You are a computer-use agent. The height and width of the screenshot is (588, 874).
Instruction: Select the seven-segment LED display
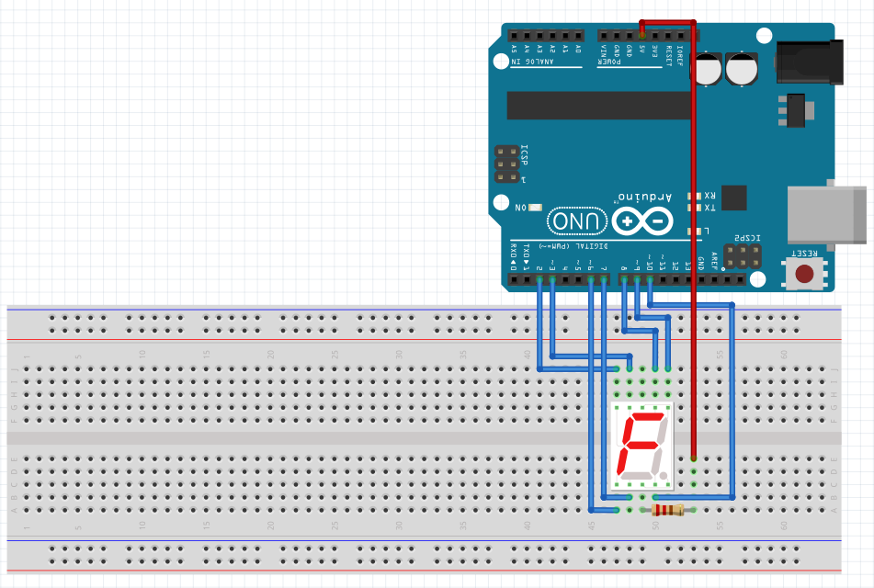pyautogui.click(x=641, y=445)
